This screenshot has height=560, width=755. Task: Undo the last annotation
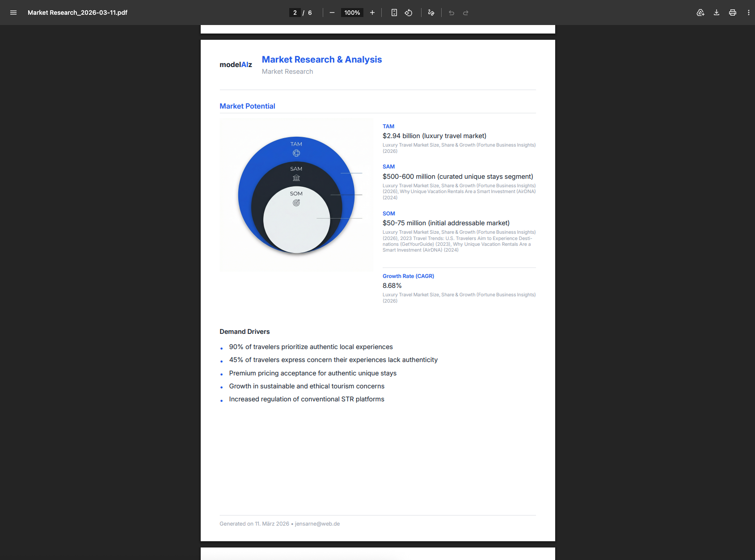451,13
